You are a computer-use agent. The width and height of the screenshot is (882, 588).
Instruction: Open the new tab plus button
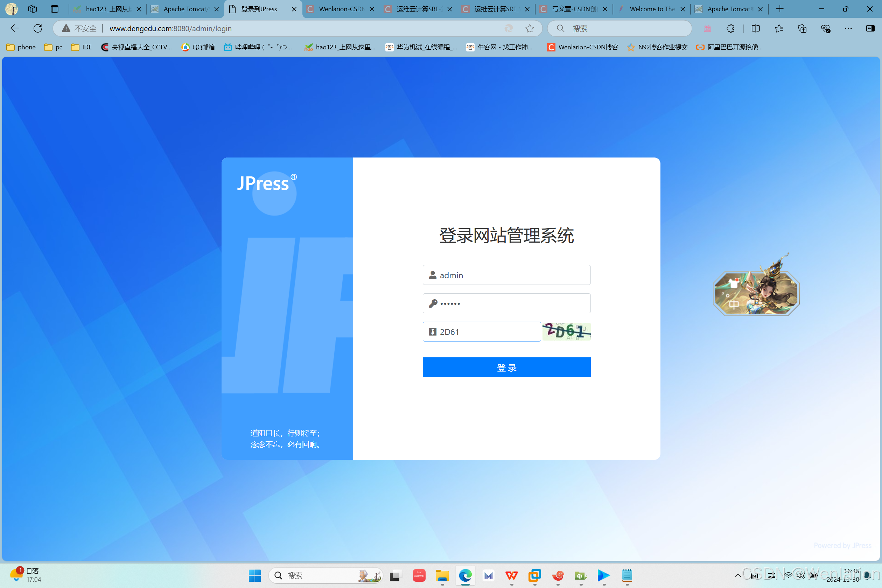(x=780, y=9)
